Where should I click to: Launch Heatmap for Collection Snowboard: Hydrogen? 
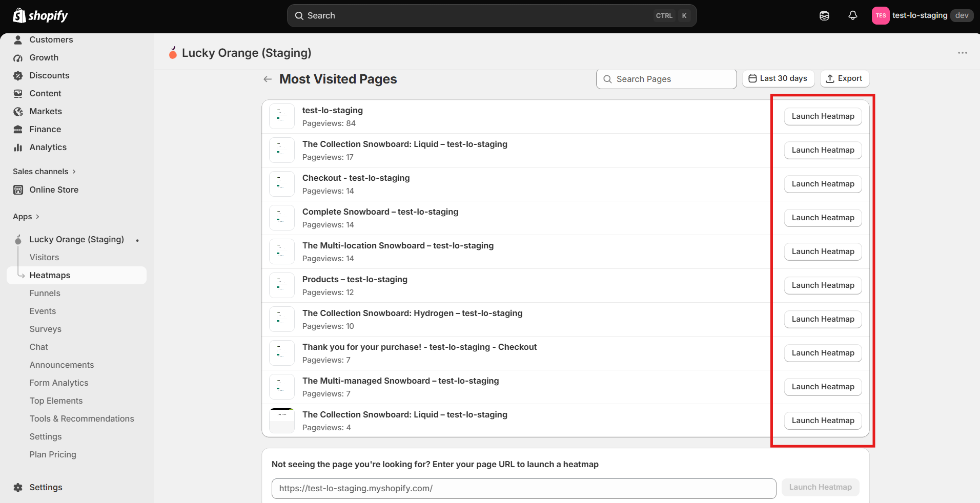tap(823, 319)
